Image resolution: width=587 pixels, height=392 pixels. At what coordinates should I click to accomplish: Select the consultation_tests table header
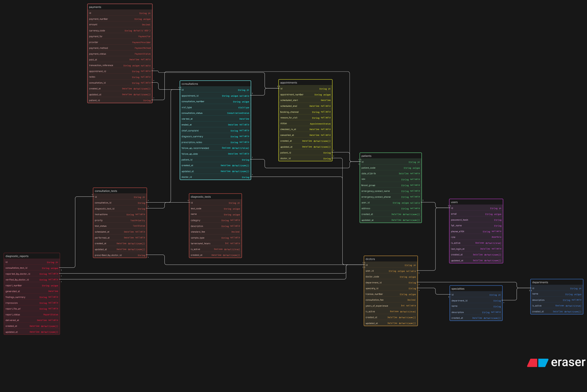pos(120,191)
